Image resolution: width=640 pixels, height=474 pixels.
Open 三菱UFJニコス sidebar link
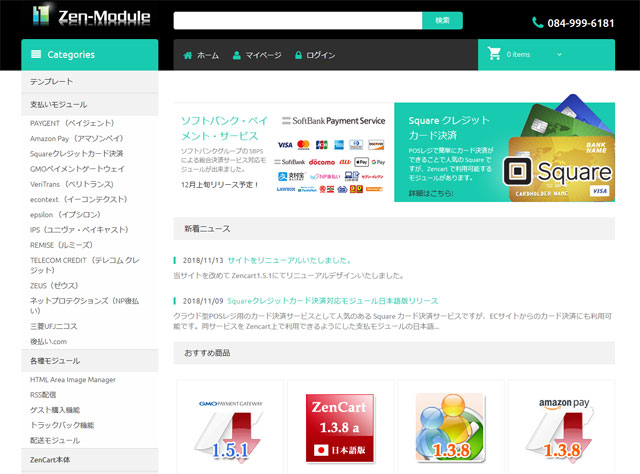point(53,326)
